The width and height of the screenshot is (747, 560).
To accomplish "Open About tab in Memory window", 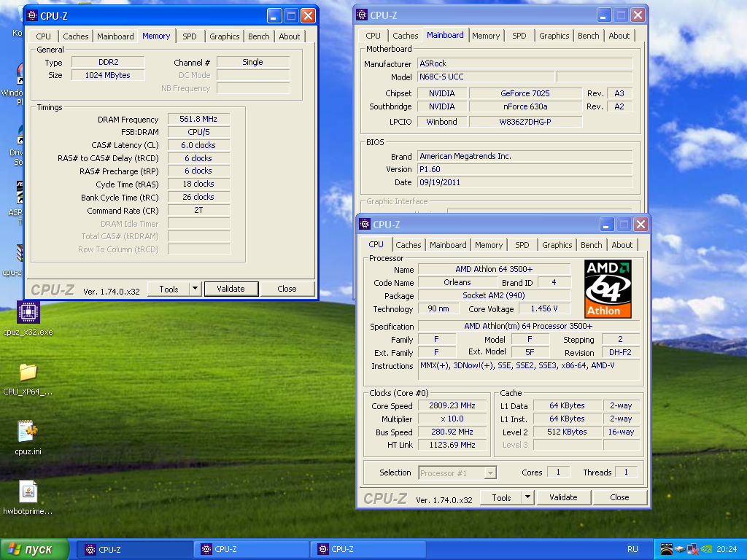I will point(289,36).
